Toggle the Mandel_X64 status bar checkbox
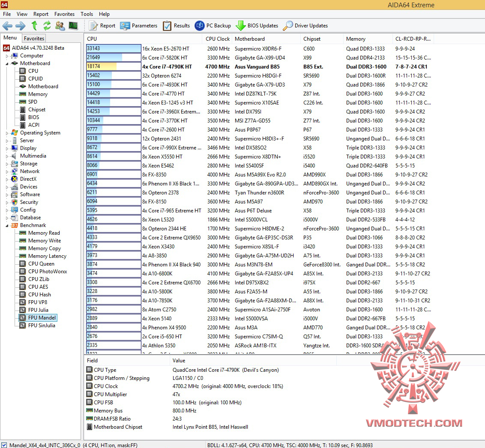The width and height of the screenshot is (485, 448). coord(4,445)
